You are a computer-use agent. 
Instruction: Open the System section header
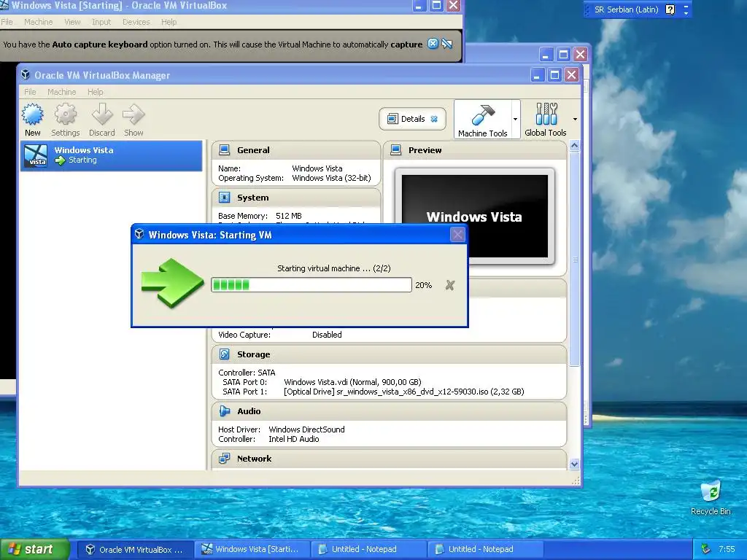coord(296,197)
